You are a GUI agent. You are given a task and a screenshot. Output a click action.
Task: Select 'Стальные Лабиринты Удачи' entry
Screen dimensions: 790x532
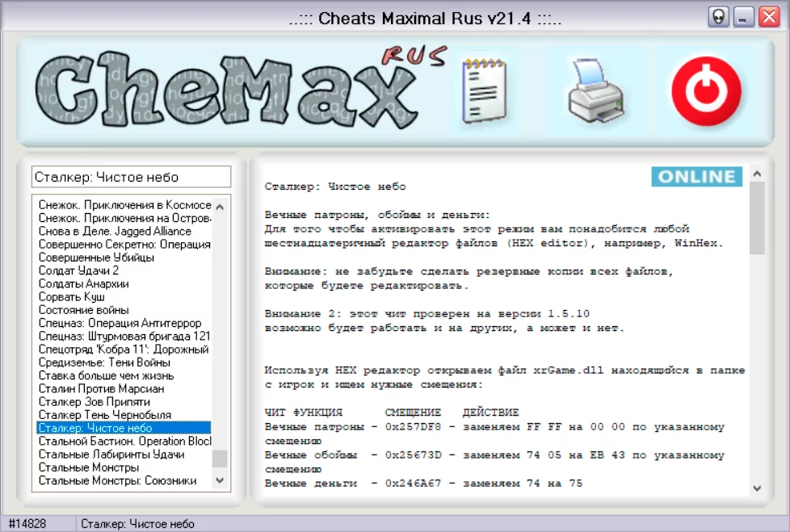(x=124, y=454)
